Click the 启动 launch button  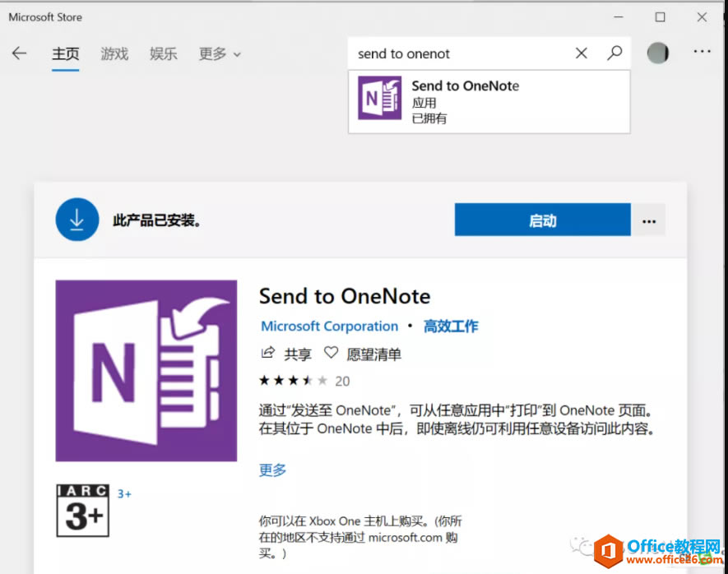[x=542, y=220]
